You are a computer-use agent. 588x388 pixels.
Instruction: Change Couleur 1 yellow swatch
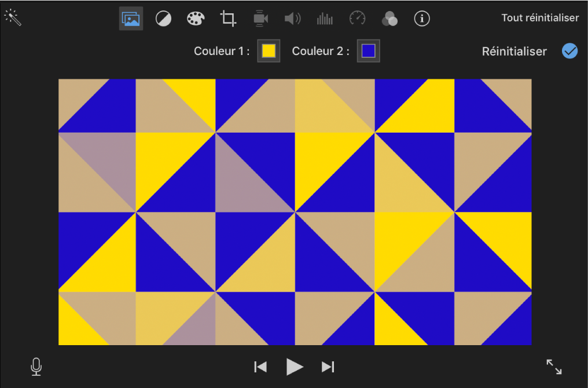(x=268, y=50)
